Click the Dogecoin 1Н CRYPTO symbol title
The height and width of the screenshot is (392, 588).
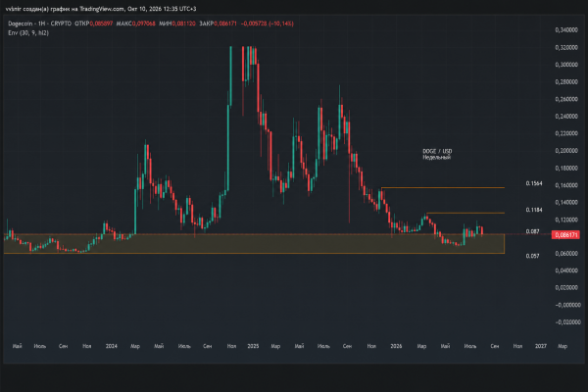pyautogui.click(x=39, y=24)
